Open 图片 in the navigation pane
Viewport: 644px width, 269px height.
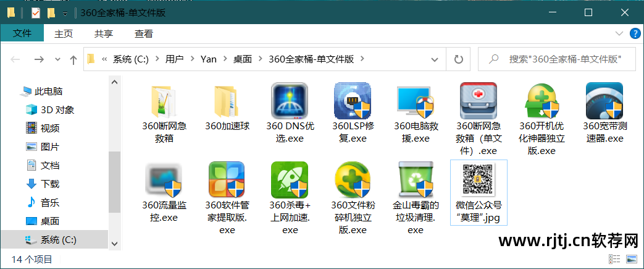(42, 147)
